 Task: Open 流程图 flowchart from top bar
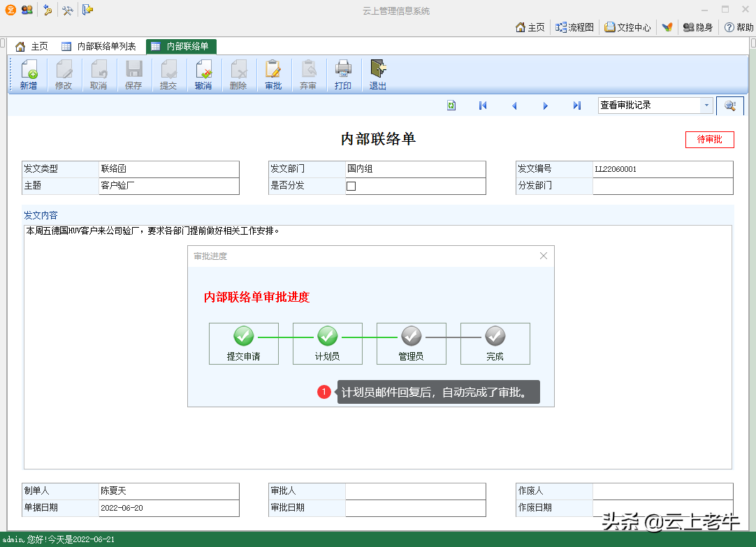(x=574, y=27)
